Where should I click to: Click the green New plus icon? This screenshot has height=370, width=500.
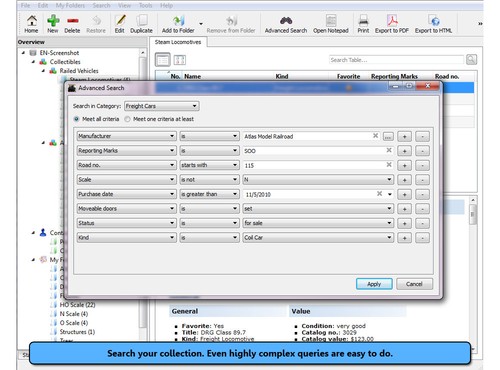point(53,21)
